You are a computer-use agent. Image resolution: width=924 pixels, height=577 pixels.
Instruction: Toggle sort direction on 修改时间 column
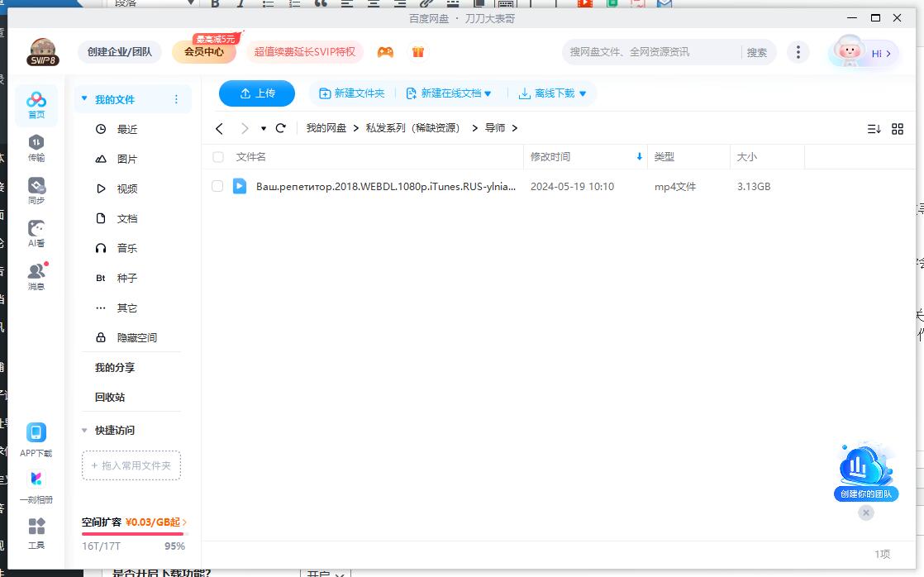638,156
